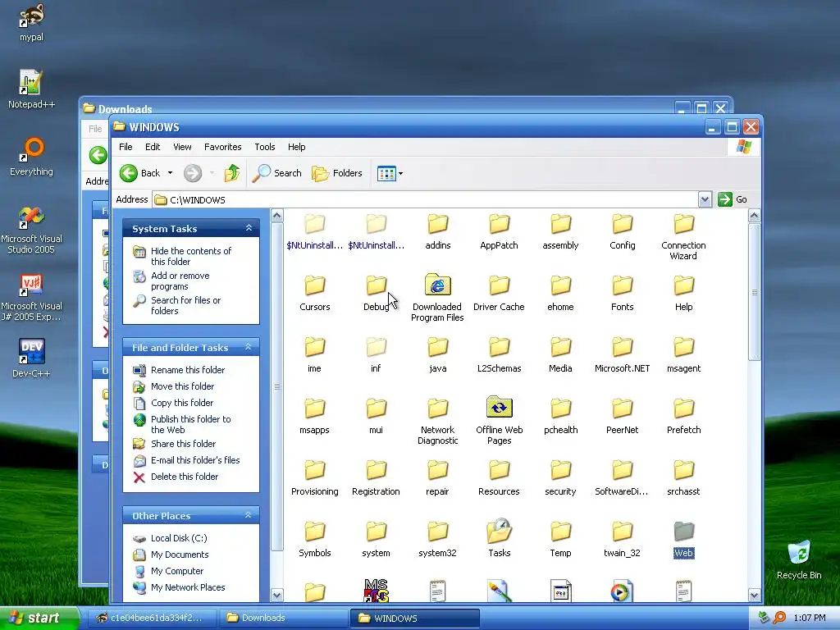
Task: Click the Dev-C++ desktop shortcut
Action: (32, 358)
